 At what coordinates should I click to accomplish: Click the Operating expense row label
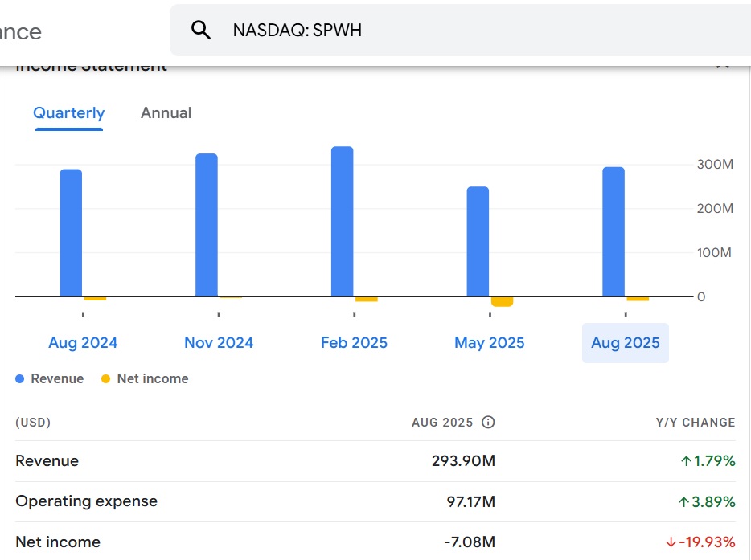click(86, 501)
